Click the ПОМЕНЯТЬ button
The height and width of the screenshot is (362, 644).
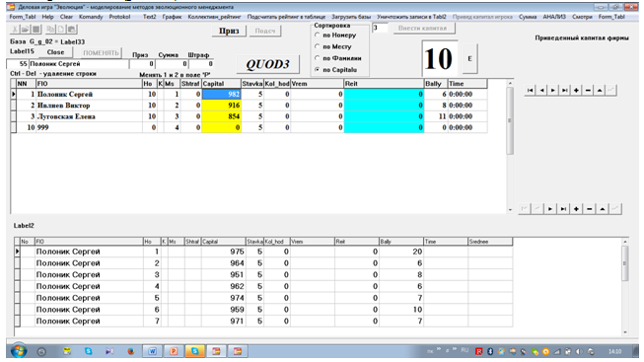point(101,52)
